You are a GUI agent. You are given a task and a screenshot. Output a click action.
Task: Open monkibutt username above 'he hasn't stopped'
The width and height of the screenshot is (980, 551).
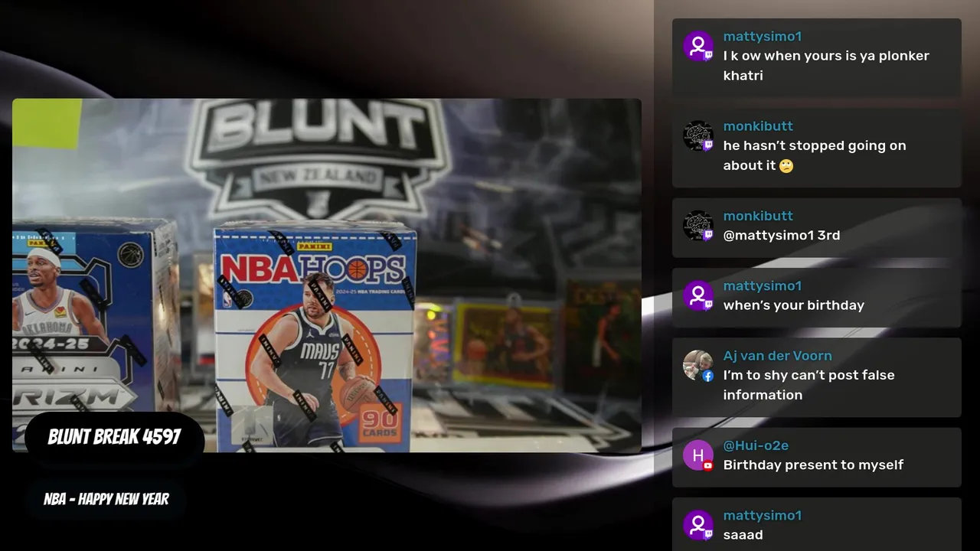[x=758, y=126]
